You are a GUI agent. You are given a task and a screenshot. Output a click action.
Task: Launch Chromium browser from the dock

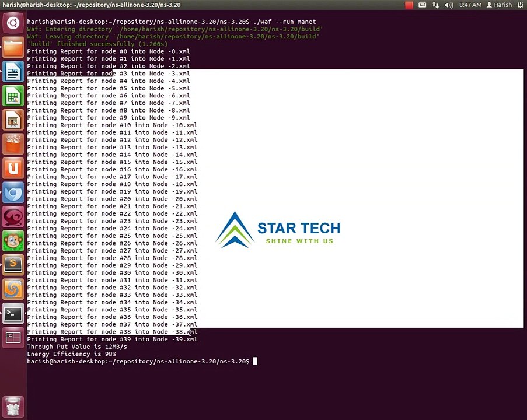coord(13,192)
